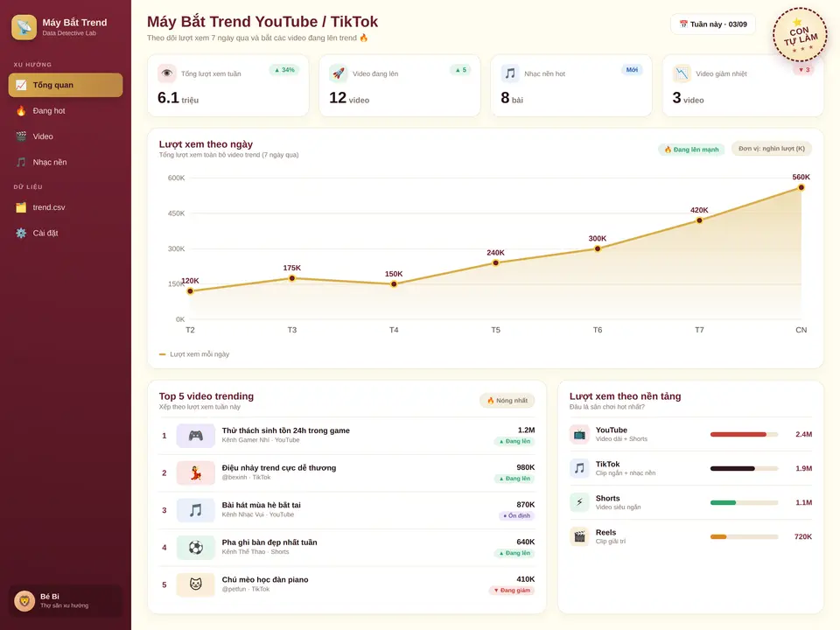Click the T5 data point labeled 240K
Image resolution: width=840 pixels, height=630 pixels.
[x=495, y=262]
